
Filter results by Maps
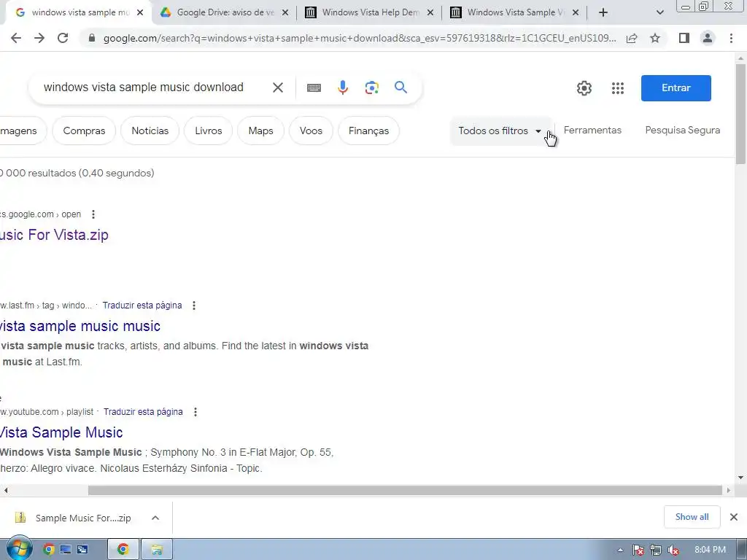pos(260,131)
